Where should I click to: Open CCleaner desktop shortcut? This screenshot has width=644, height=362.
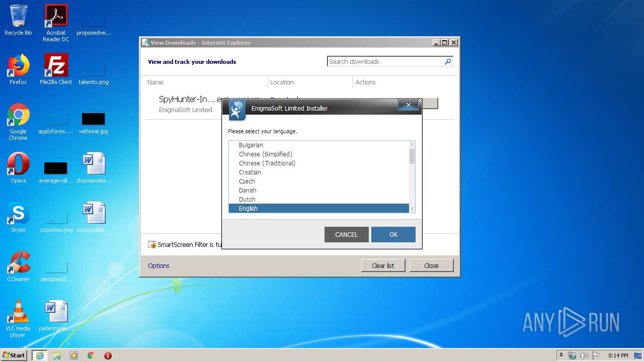[18, 266]
